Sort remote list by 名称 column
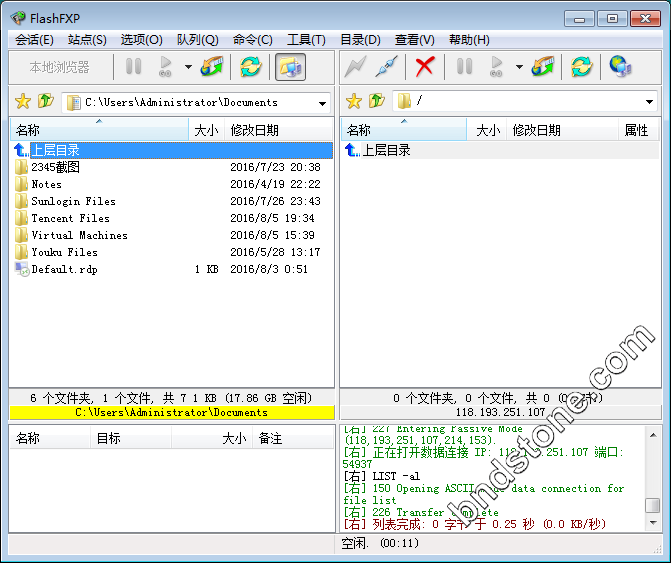This screenshot has height=563, width=671. point(404,130)
